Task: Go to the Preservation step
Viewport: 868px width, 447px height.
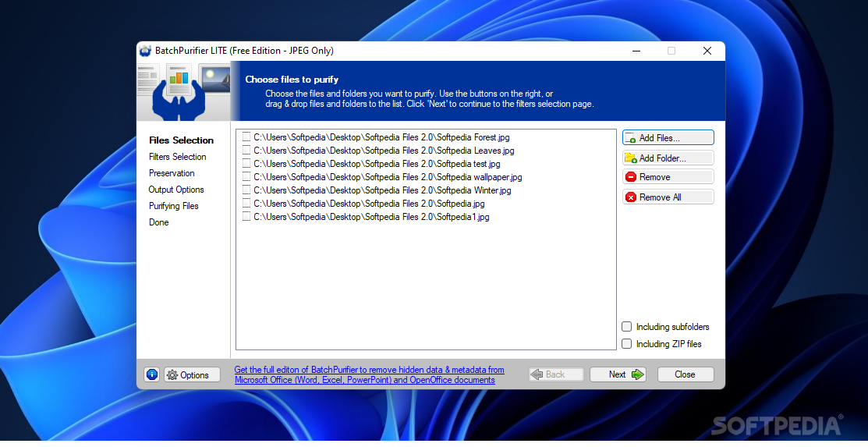Action: coord(172,173)
